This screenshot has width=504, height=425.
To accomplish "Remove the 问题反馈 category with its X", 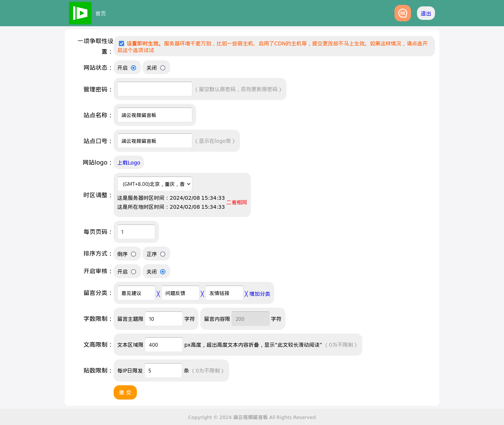I will tap(202, 294).
